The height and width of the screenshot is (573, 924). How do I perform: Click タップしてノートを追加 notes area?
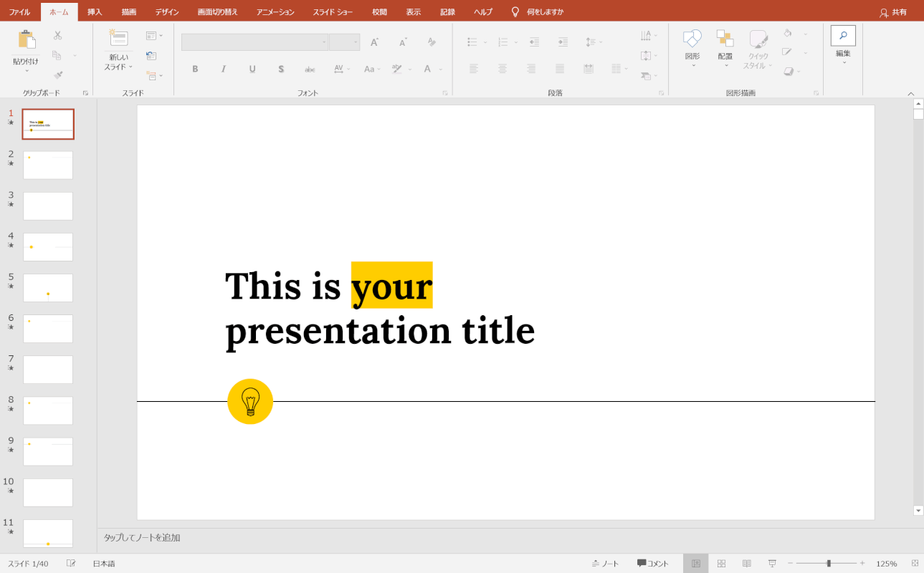click(142, 537)
